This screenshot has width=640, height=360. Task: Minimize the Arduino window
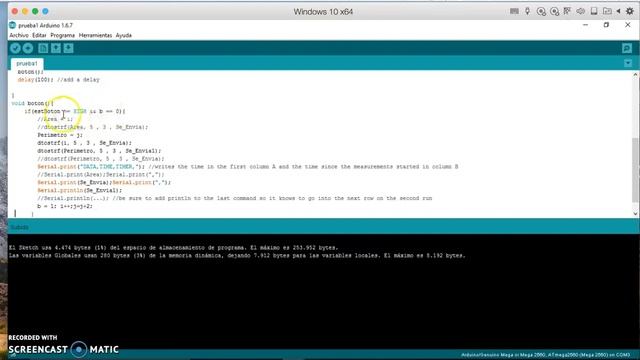point(585,25)
